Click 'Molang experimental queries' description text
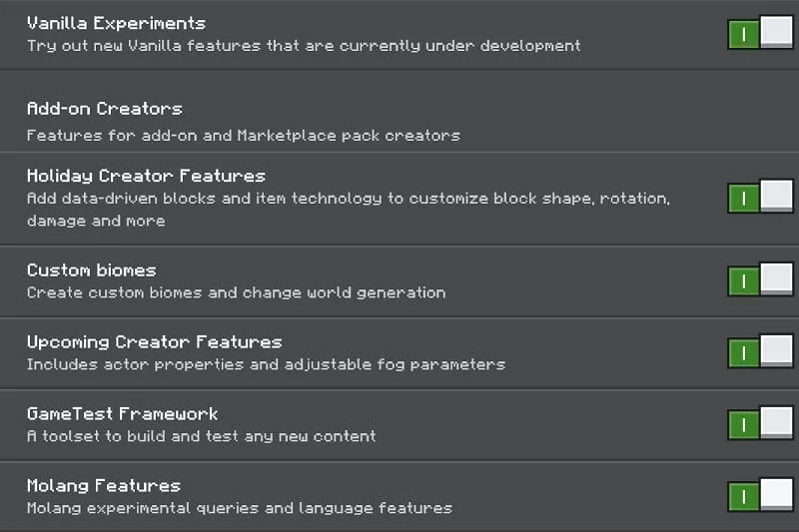The width and height of the screenshot is (799, 532). click(239, 509)
